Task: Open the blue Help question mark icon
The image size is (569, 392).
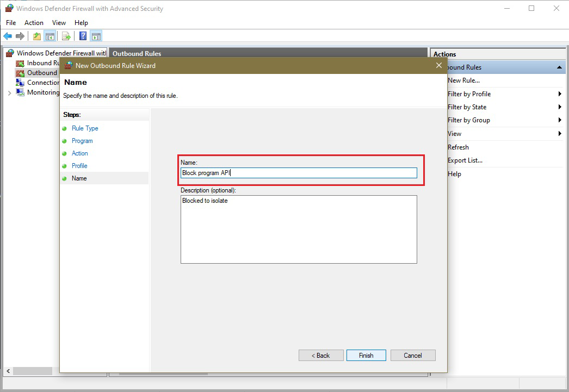Action: [x=83, y=36]
